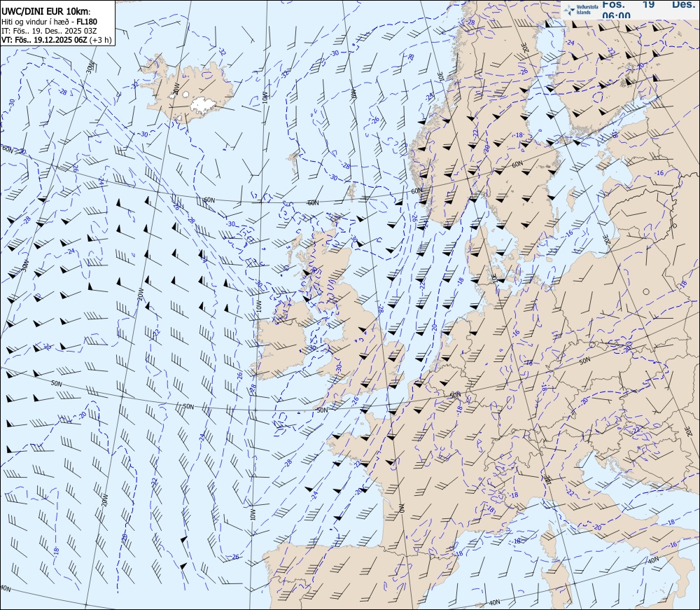Viewport: 700px width, 610px height.
Task: Click the 'Hiti og vindur í hæð - FL180' line
Action: coord(49,22)
